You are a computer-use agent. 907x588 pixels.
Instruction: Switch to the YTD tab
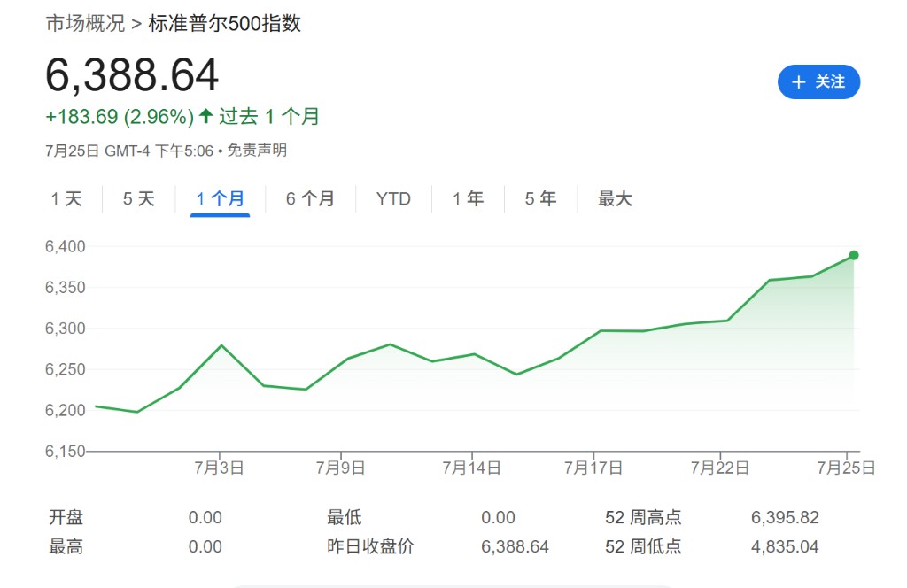[393, 199]
